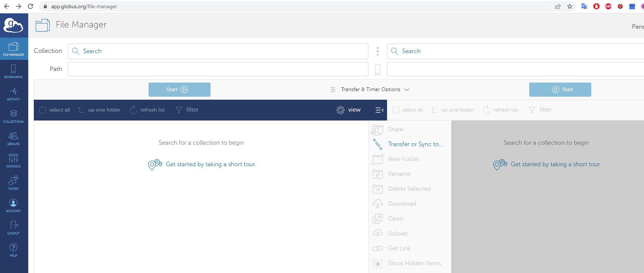Go back in the browser
Viewport: 644px width, 273px height.
pos(7,6)
